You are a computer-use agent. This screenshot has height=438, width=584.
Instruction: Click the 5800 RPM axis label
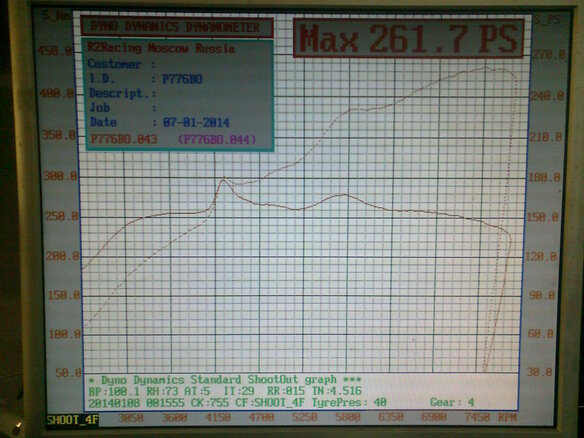[x=347, y=418]
